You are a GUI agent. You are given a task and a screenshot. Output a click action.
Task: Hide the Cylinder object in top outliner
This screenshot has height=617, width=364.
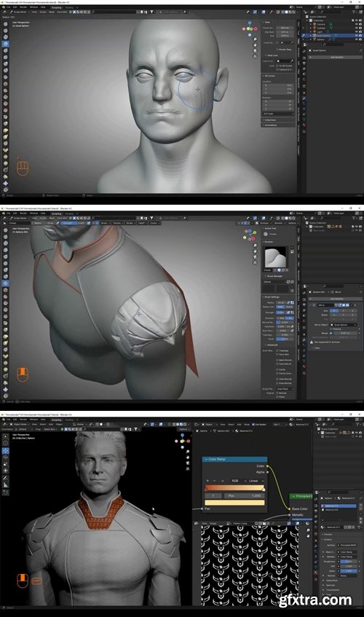click(x=357, y=28)
